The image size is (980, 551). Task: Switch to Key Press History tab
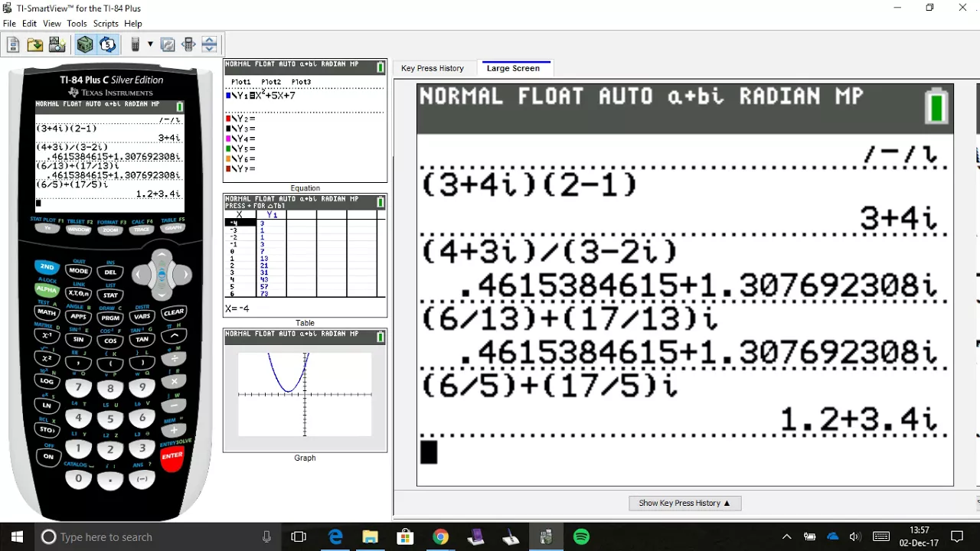[x=433, y=68]
